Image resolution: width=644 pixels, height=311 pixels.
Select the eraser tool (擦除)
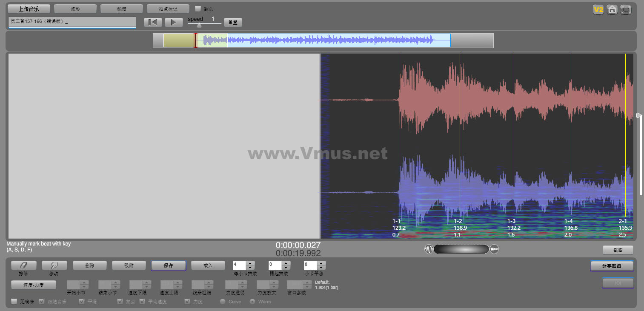(x=23, y=265)
